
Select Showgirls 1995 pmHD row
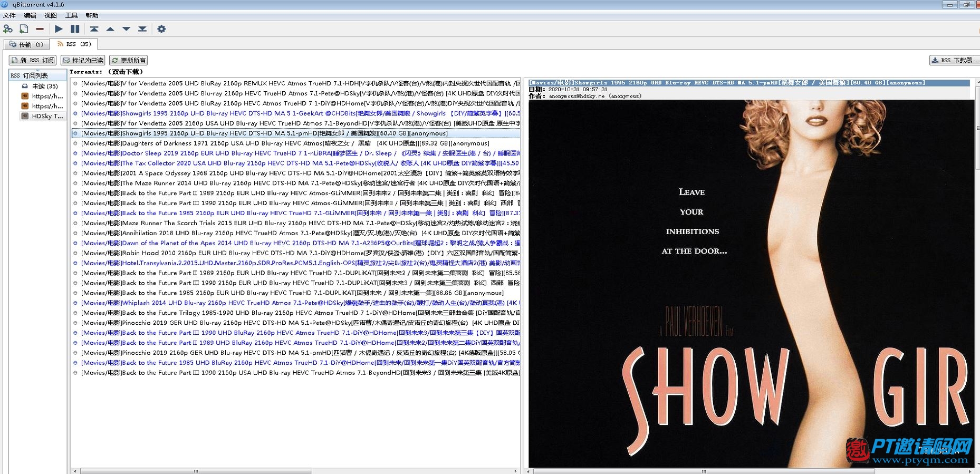[x=296, y=133]
